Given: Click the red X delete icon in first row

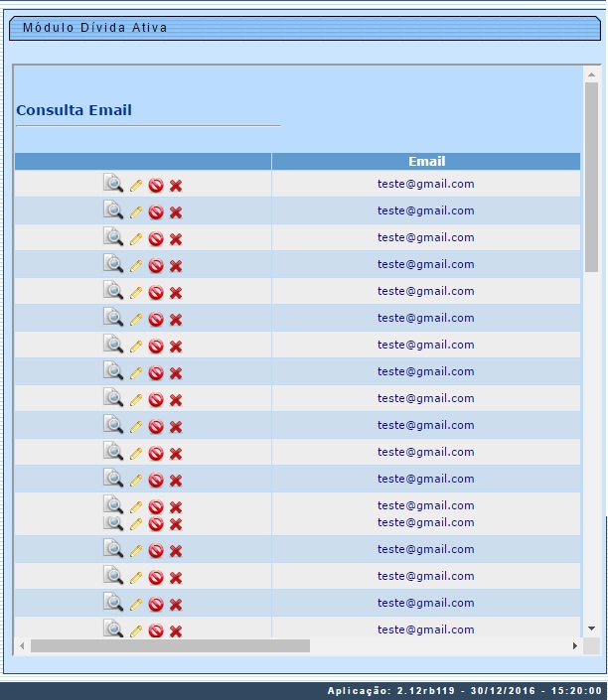Looking at the screenshot, I should coord(176,185).
